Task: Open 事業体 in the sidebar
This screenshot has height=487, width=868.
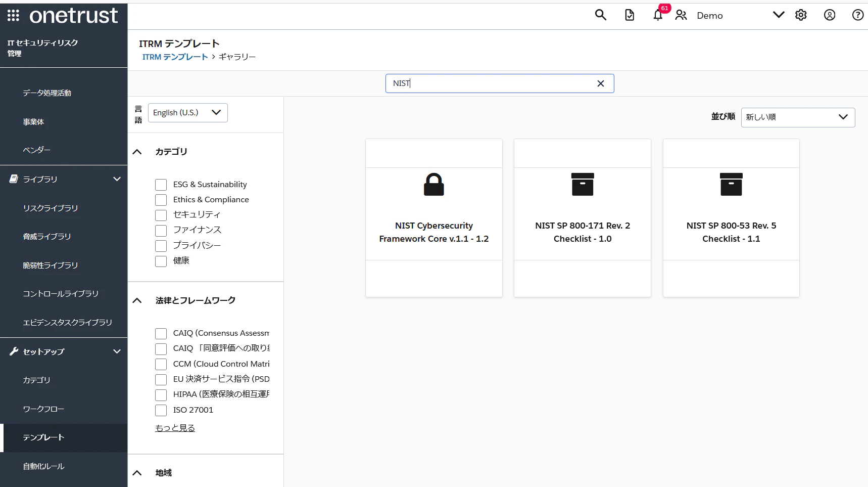Action: coord(33,122)
